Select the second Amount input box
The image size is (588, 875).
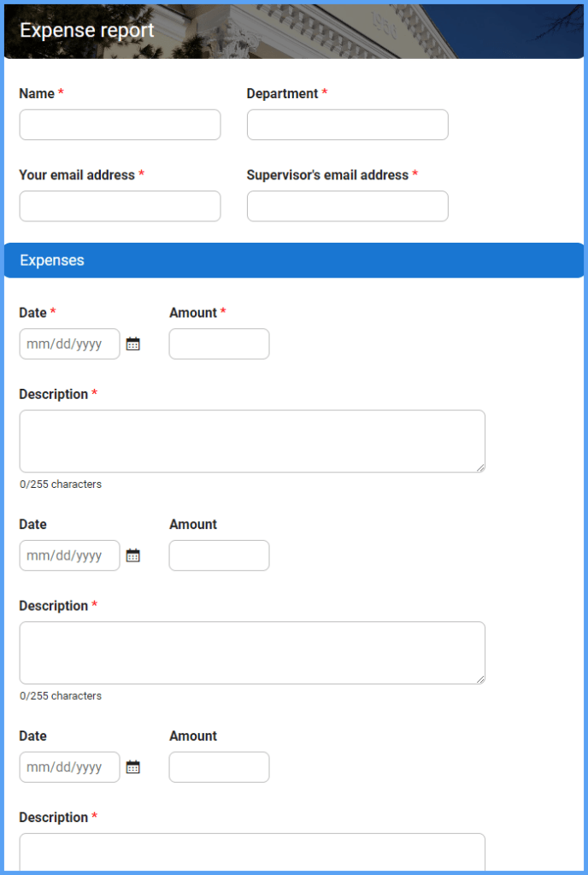[x=219, y=555]
